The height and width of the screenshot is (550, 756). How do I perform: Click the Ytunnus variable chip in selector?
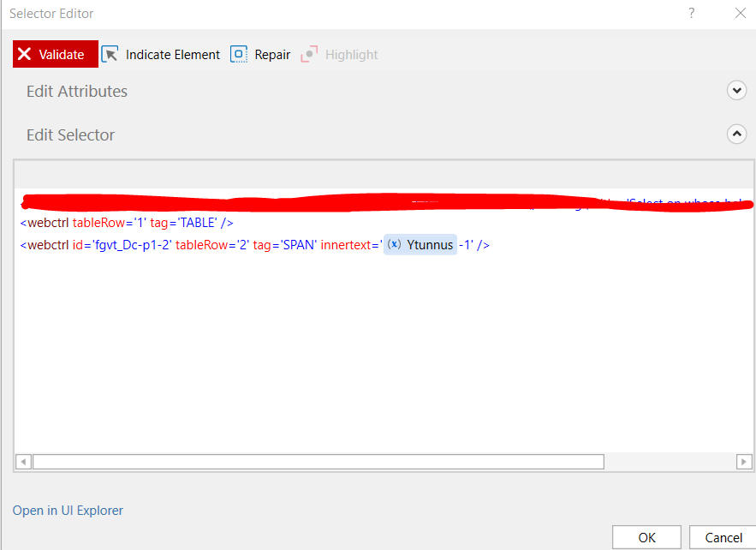pos(420,245)
